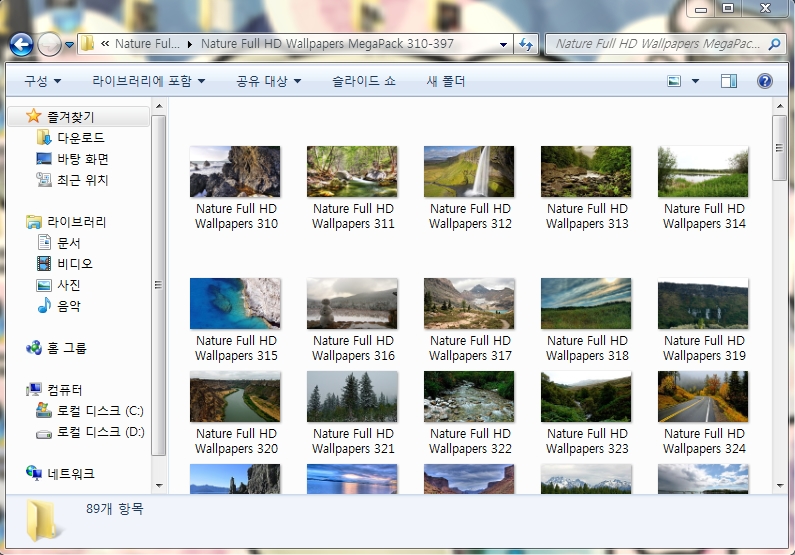Click the file list vertical scrollbar

780,300
